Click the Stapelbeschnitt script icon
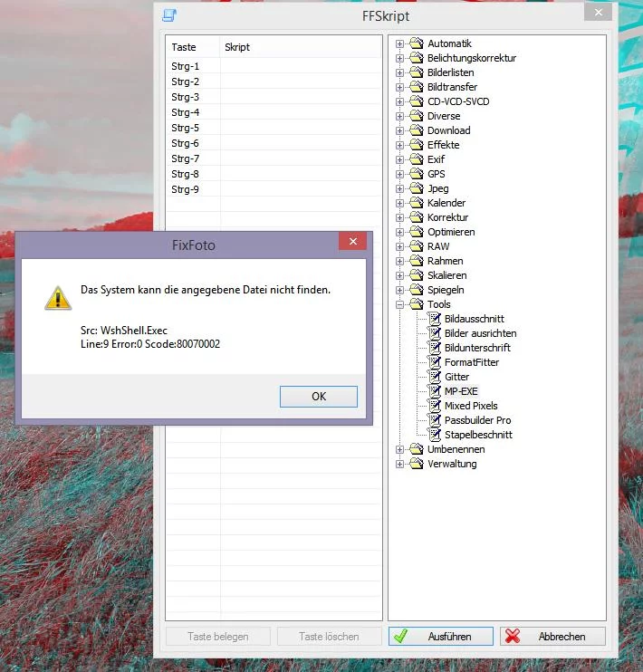The image size is (643, 672). [435, 435]
